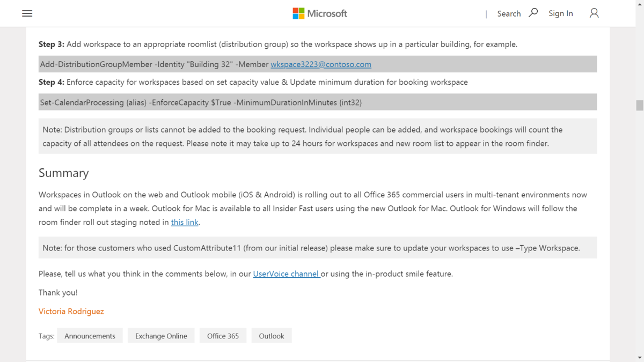Select the Outlook tag
The width and height of the screenshot is (644, 362).
pos(272,336)
